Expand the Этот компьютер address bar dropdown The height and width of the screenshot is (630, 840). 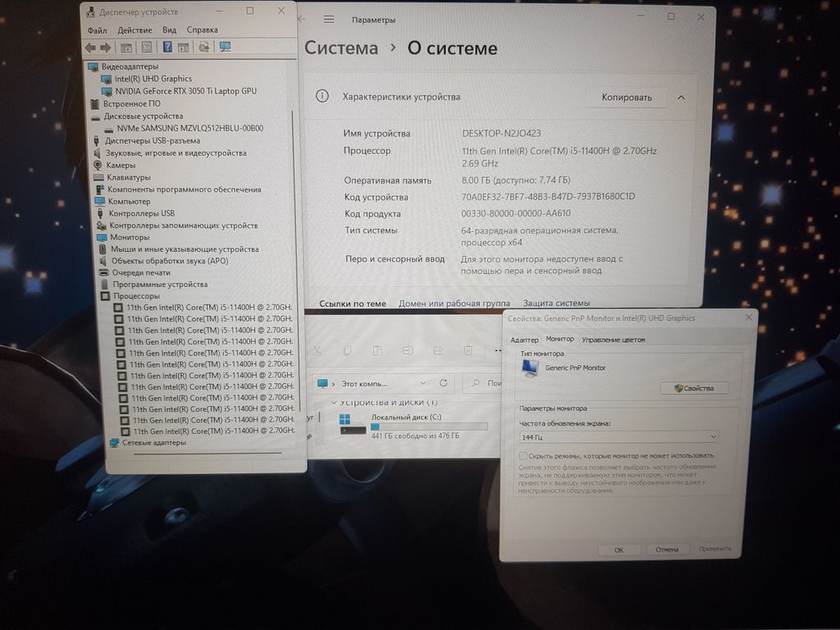click(422, 383)
